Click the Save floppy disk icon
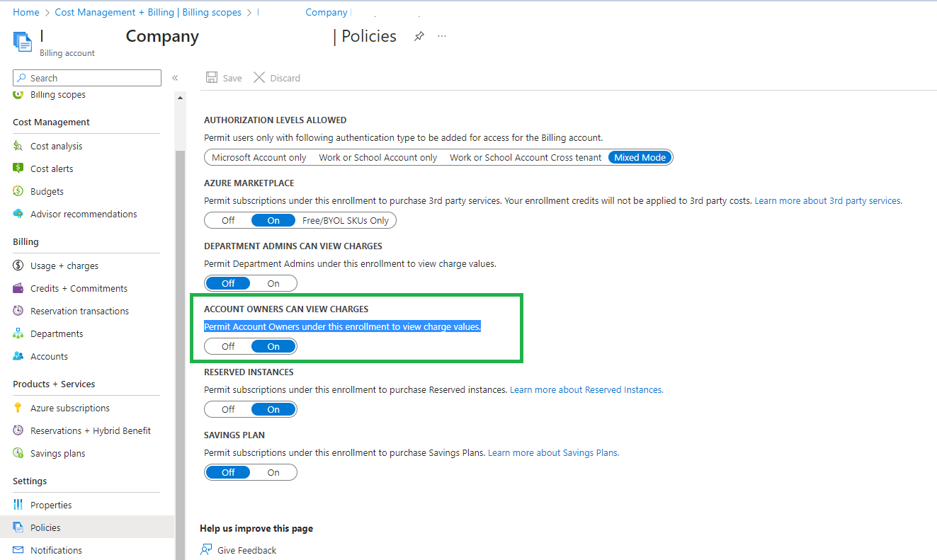937x560 pixels. point(212,78)
